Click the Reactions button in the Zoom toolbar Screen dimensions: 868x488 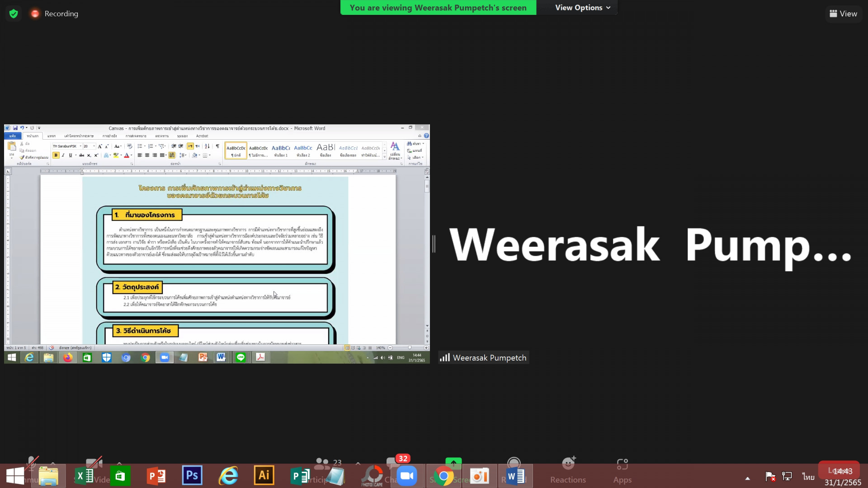[x=568, y=471]
